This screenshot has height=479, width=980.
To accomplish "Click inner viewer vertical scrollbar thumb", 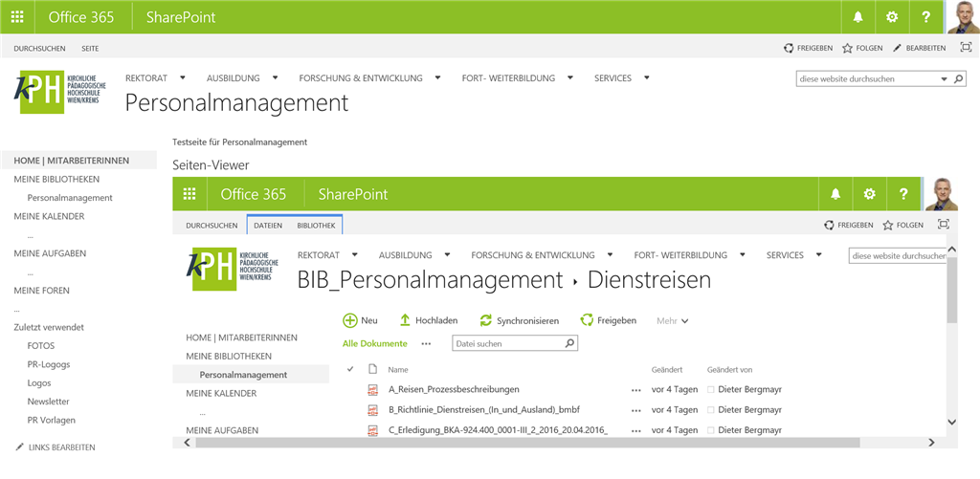I will (x=951, y=290).
